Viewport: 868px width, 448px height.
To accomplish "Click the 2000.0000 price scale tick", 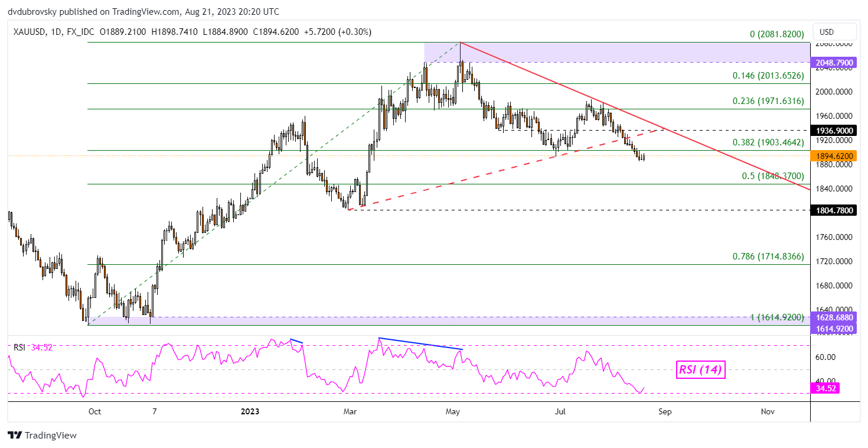I will pos(833,92).
